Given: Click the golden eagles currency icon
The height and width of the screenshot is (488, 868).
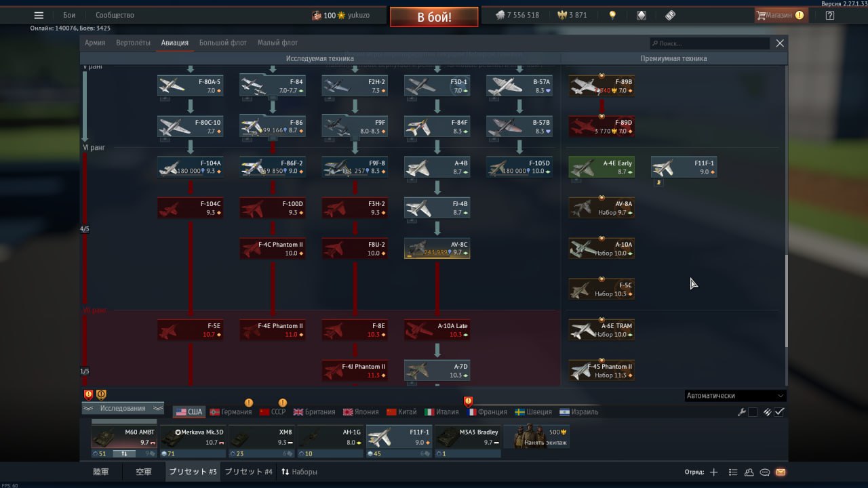Looking at the screenshot, I should click(561, 15).
